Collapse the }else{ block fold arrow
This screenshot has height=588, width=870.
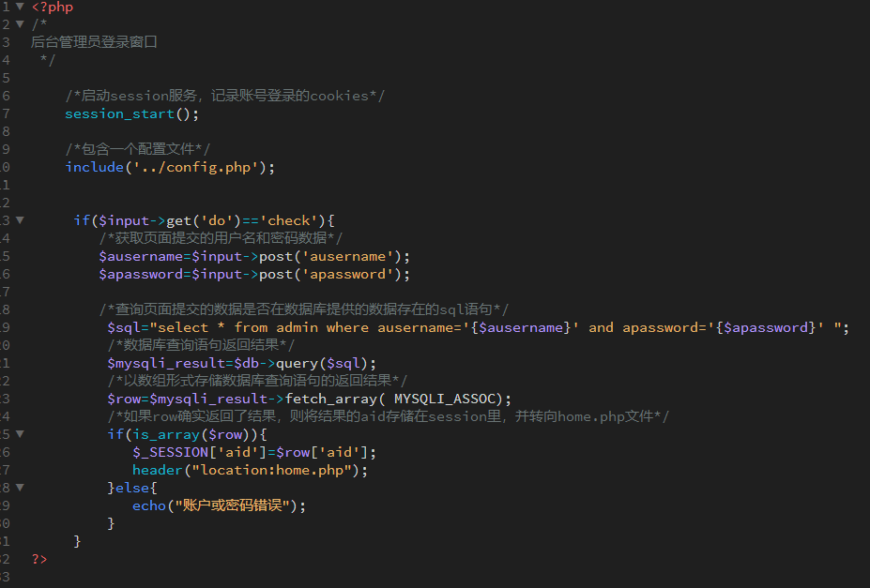click(x=20, y=488)
